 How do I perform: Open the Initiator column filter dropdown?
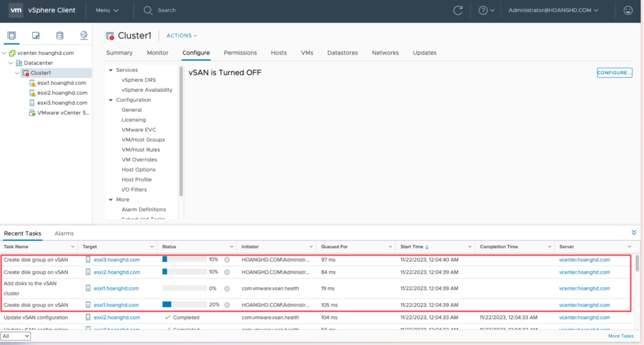pos(311,247)
